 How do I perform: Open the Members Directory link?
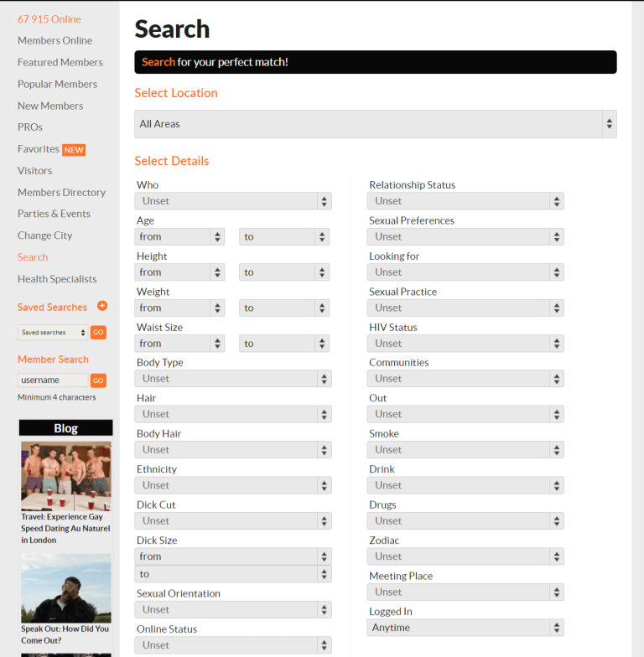tap(61, 192)
